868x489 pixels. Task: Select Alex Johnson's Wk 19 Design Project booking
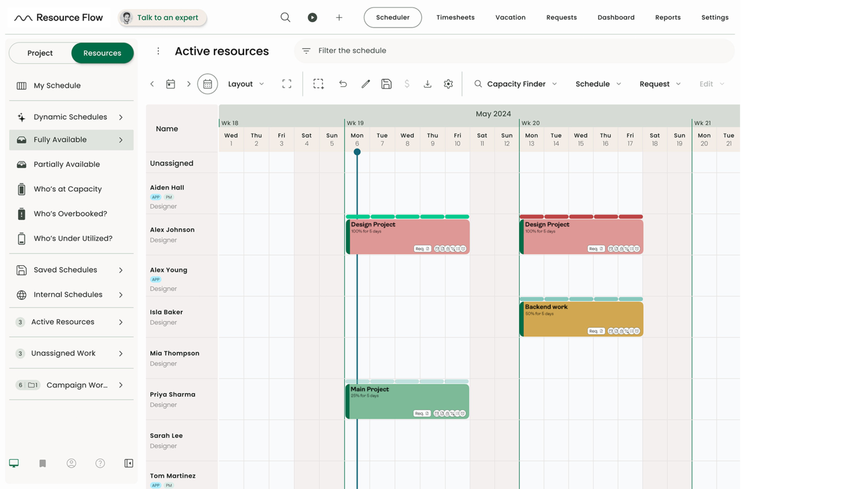(408, 237)
